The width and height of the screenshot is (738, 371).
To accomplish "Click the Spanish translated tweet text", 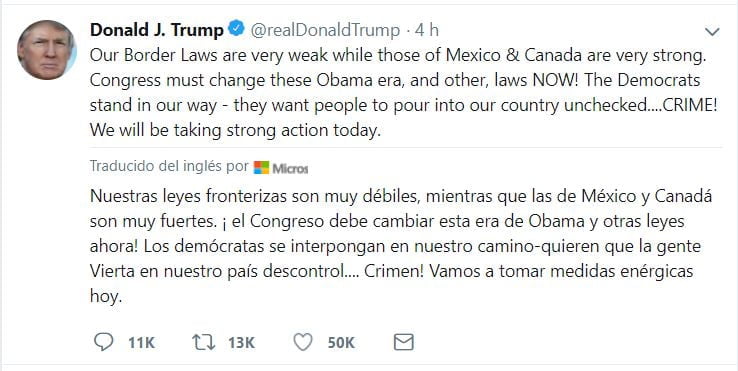I will [401, 246].
